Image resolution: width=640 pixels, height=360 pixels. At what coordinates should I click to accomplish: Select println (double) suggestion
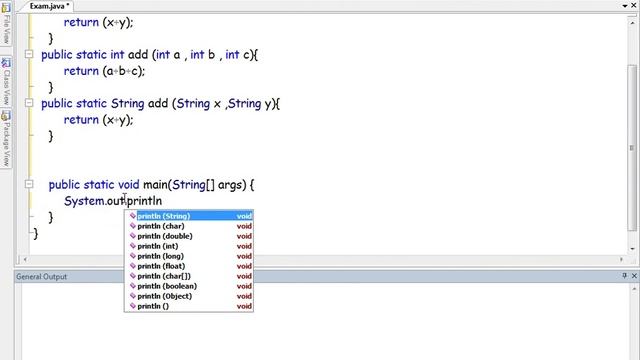pyautogui.click(x=189, y=236)
